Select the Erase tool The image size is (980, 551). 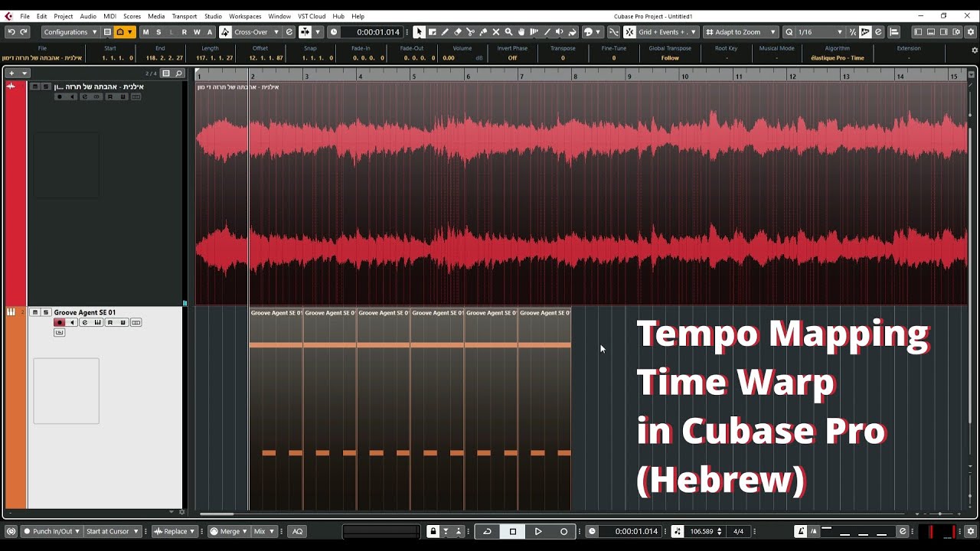[x=458, y=32]
